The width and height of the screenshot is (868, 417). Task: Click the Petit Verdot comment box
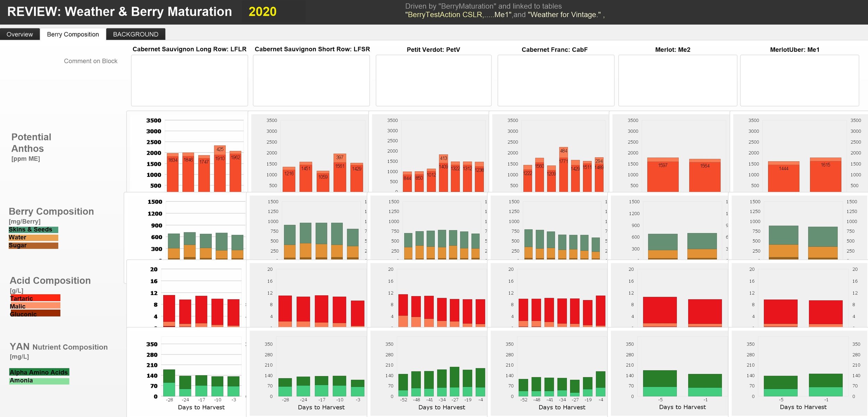click(434, 80)
